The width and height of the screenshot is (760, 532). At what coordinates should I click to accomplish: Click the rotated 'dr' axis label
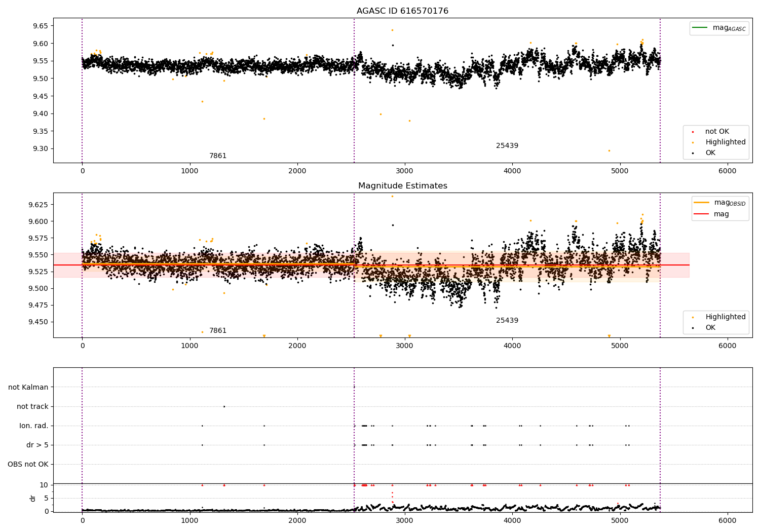(33, 498)
